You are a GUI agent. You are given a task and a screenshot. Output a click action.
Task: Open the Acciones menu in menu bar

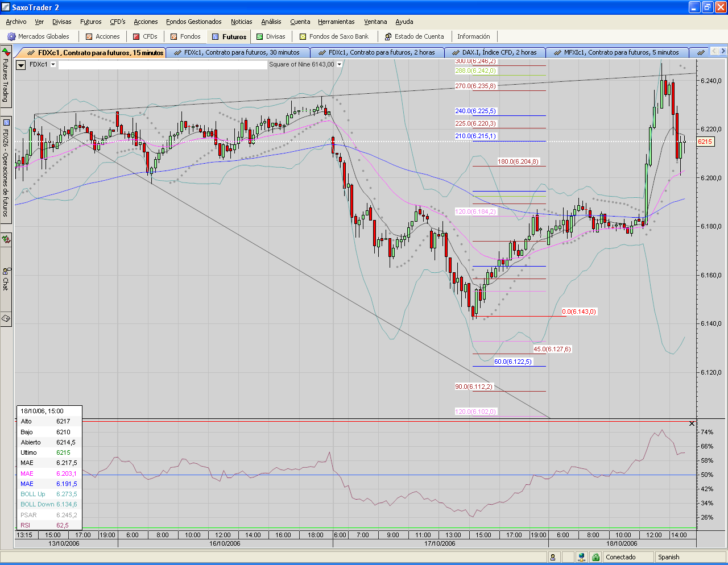[146, 22]
